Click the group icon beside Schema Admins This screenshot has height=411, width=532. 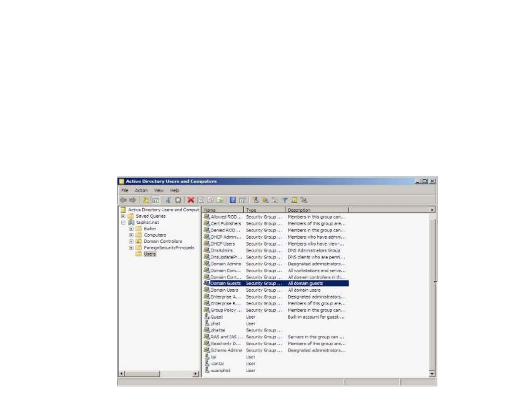point(207,350)
